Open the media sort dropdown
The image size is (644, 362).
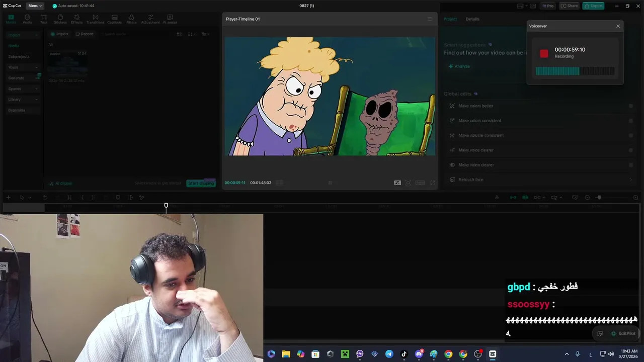(x=191, y=34)
